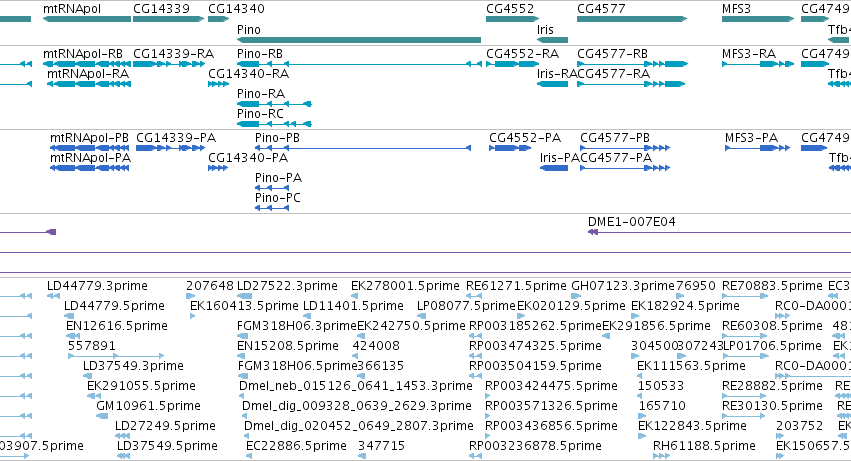Open the CG14340-RA transcript
This screenshot has width=851, height=461.
[249, 74]
